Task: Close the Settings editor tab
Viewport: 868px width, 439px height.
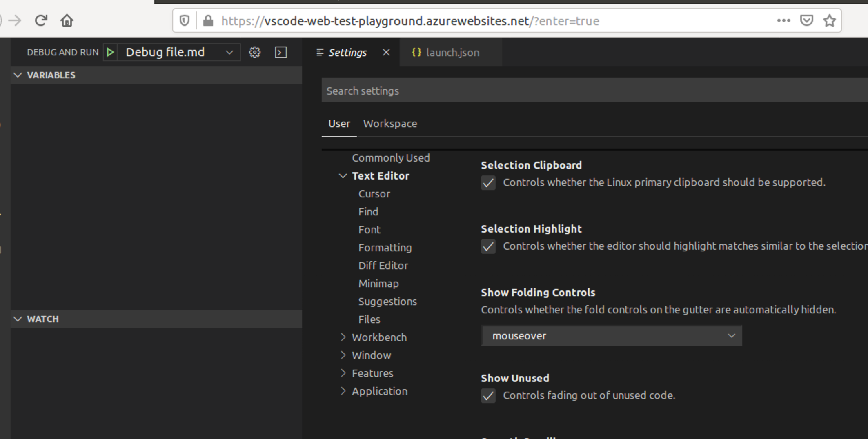Action: (385, 52)
